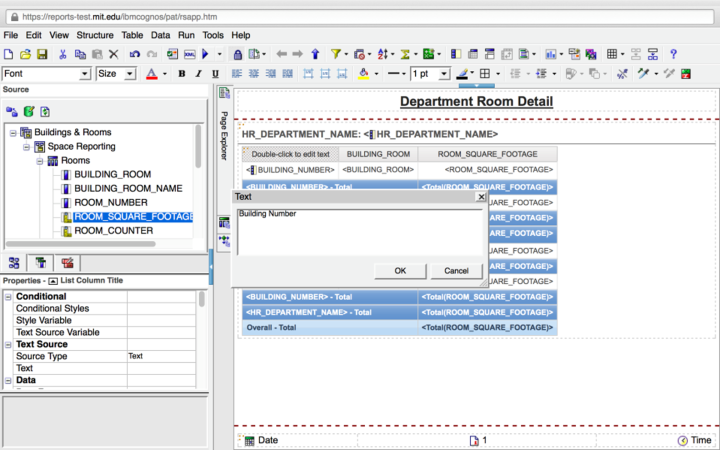Open the Tools menu
The image size is (720, 450).
(213, 35)
